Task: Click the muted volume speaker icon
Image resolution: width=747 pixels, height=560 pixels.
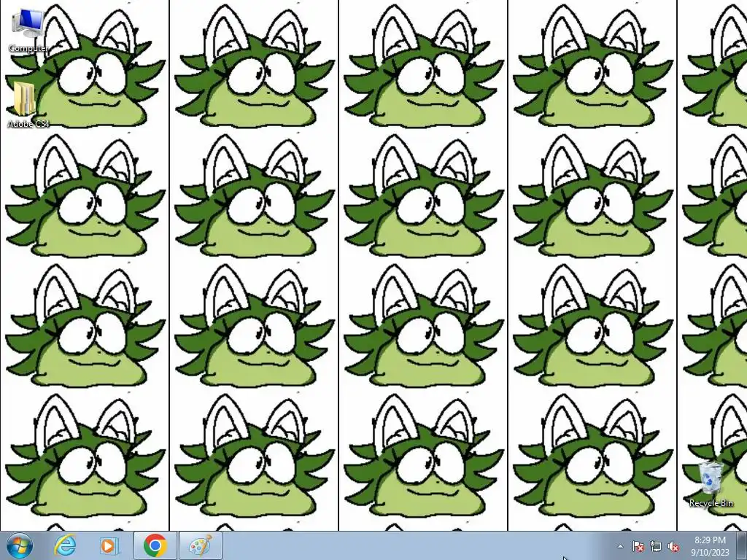Action: (673, 546)
